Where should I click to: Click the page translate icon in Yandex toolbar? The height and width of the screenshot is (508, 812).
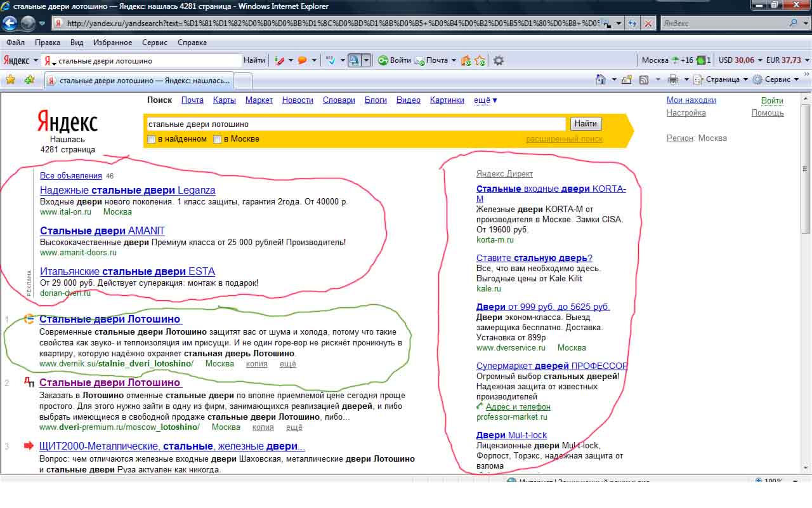click(354, 60)
